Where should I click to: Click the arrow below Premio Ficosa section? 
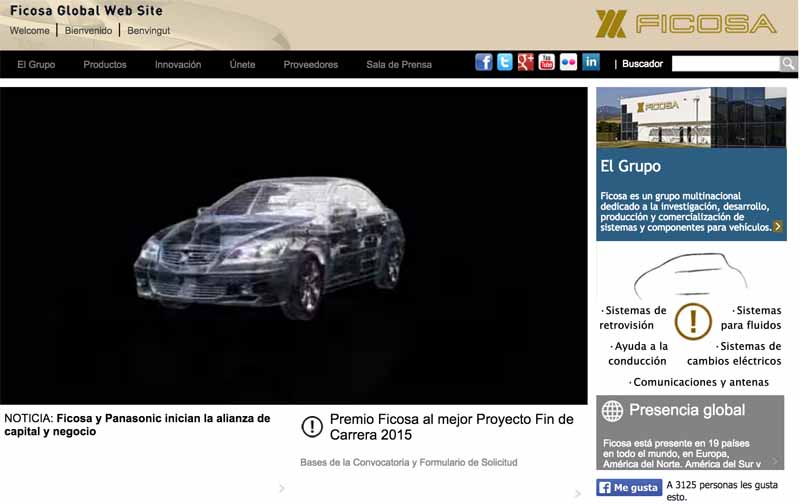(x=577, y=493)
